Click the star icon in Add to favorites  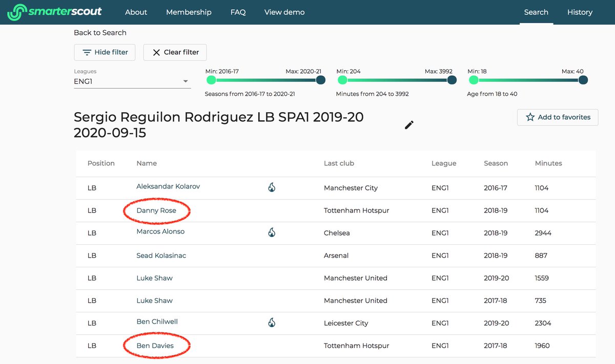point(530,117)
